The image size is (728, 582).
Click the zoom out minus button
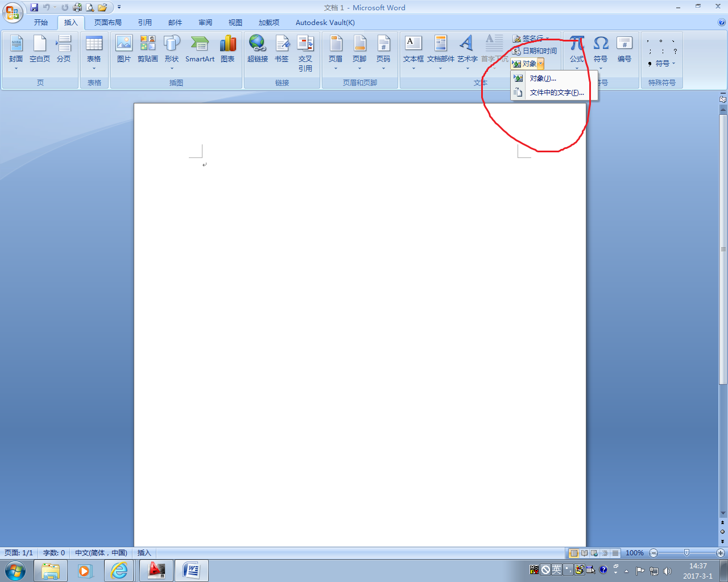click(x=653, y=553)
